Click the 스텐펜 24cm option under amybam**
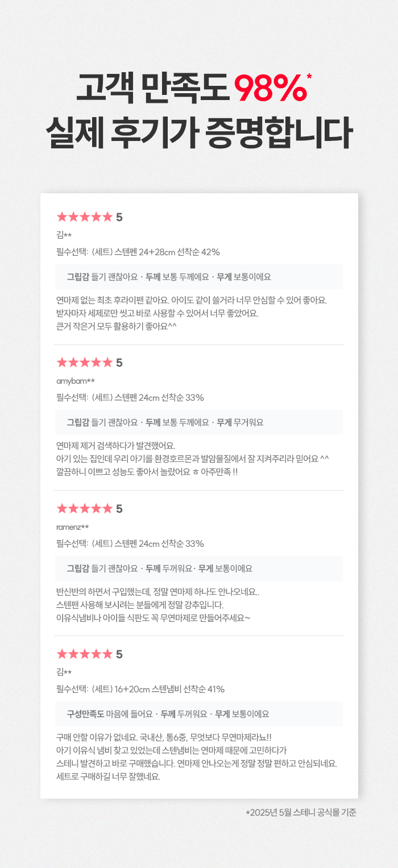398x868 pixels. pos(130,398)
